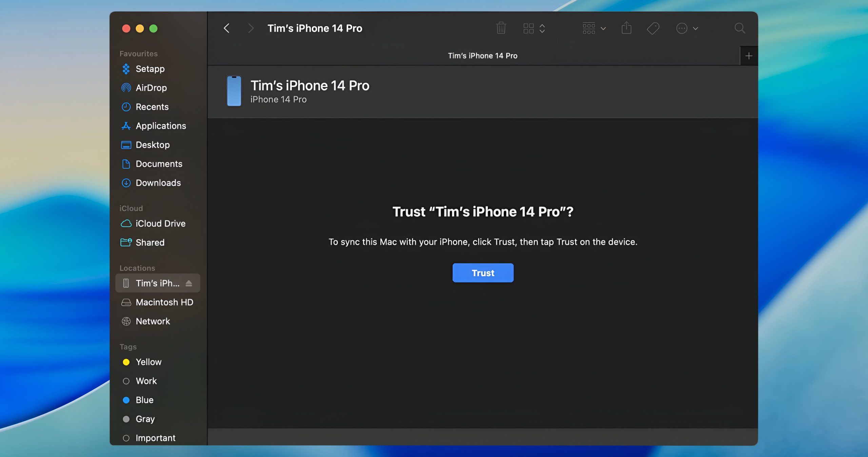Click the Group By grid icon

[589, 28]
